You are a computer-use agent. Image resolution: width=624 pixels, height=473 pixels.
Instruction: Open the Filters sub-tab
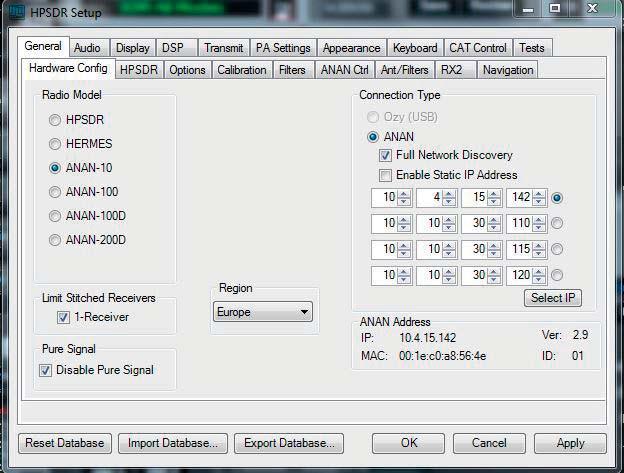(x=292, y=70)
